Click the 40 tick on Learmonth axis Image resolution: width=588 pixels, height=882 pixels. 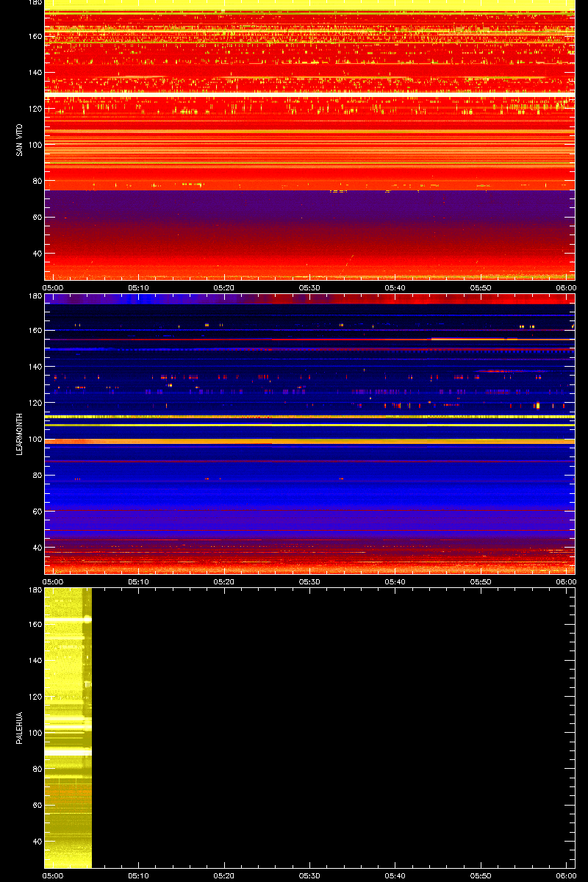37,547
